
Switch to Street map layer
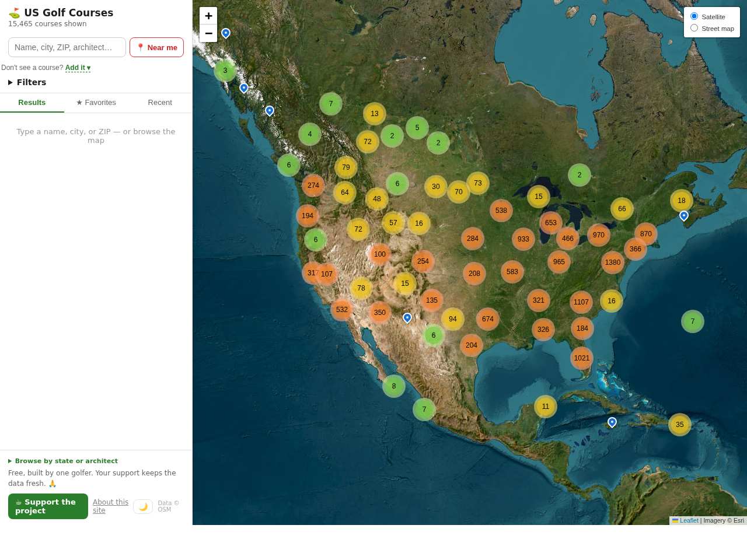point(694,28)
